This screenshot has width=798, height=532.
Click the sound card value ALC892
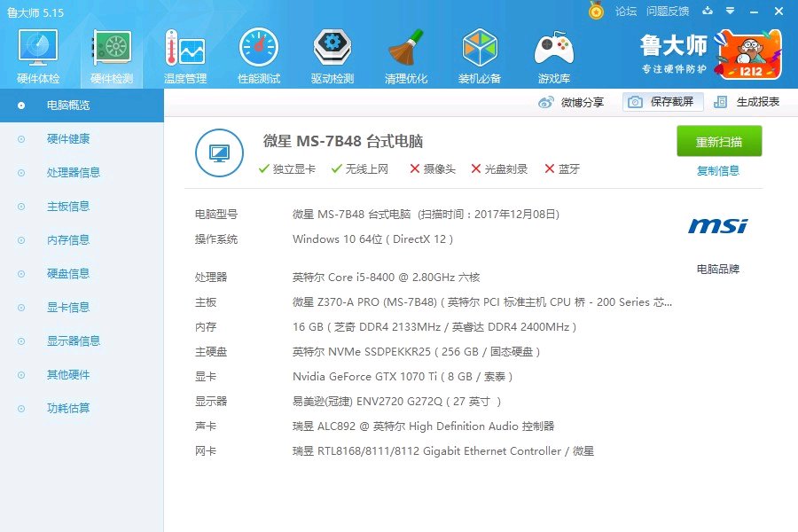click(424, 426)
